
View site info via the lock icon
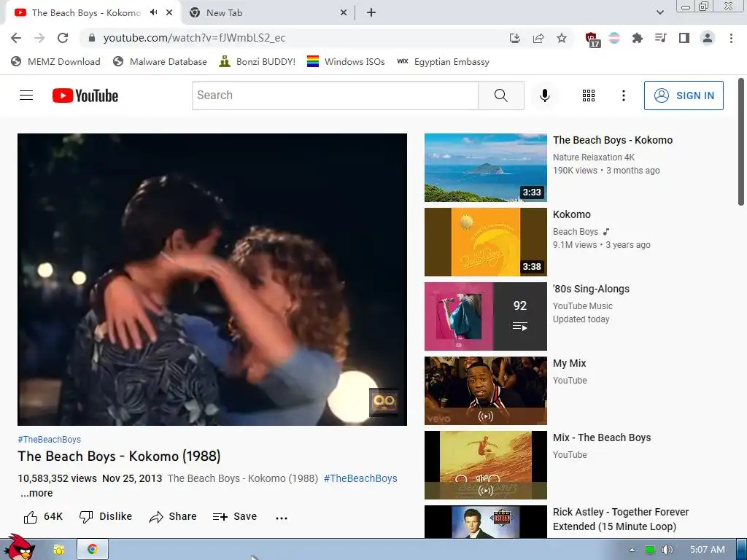92,38
